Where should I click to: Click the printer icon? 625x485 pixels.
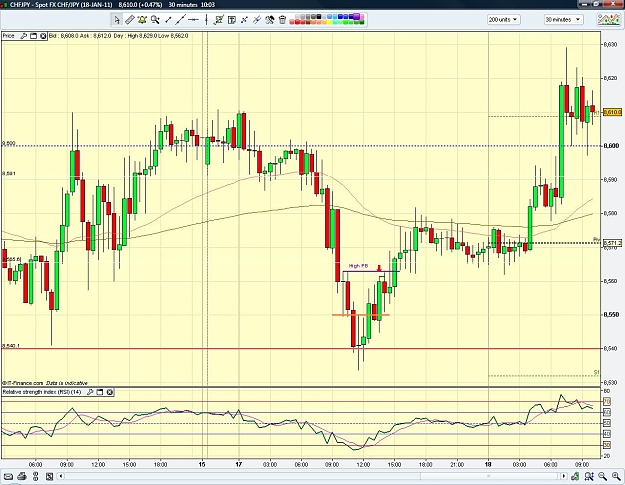pyautogui.click(x=22, y=476)
